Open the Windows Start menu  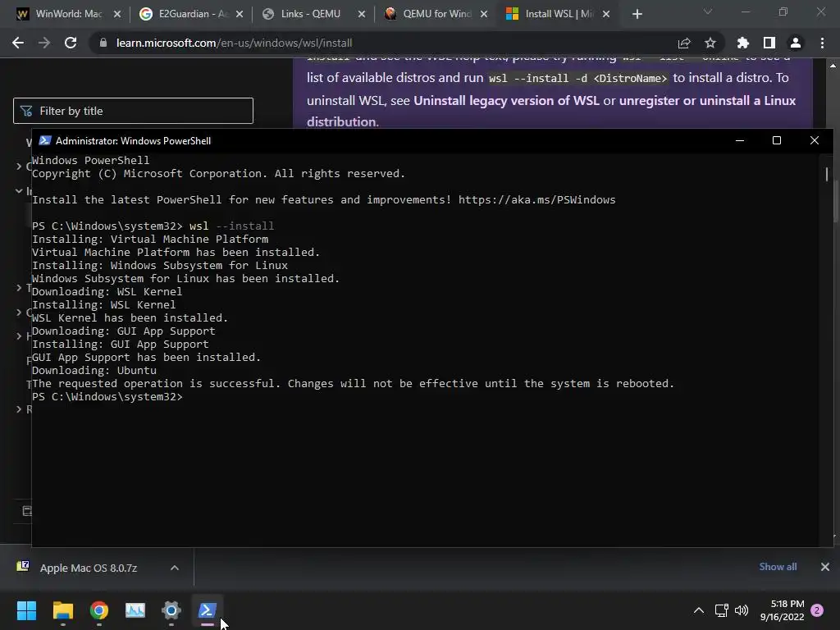click(26, 610)
